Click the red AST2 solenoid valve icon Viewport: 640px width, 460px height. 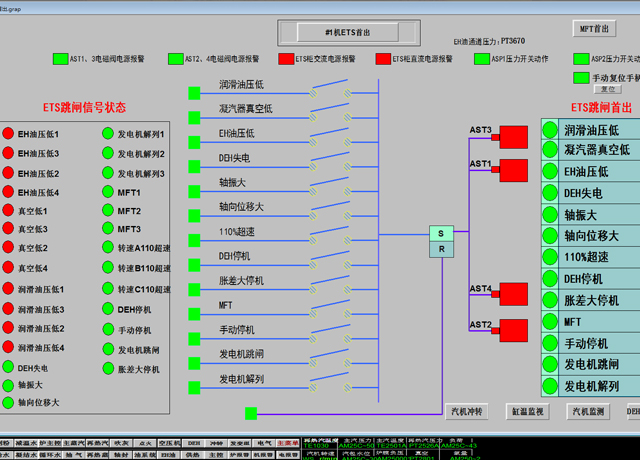[x=513, y=330]
